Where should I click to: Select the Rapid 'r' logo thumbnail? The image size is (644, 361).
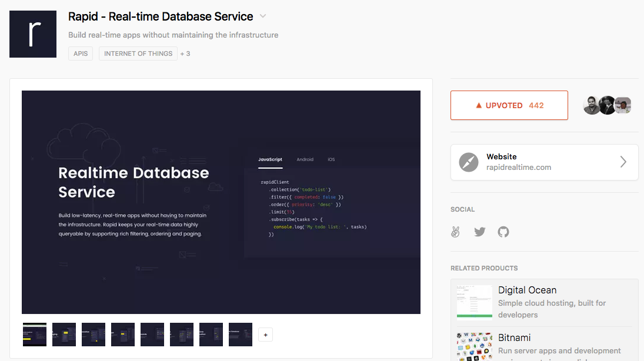(x=32, y=34)
